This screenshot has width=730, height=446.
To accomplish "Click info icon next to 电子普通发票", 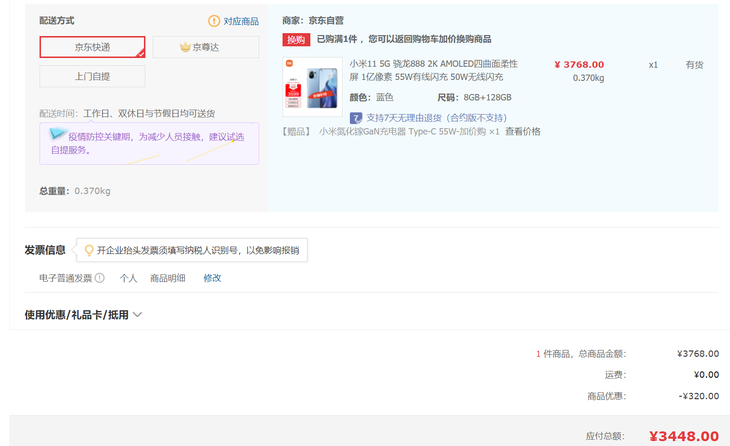I will point(99,278).
